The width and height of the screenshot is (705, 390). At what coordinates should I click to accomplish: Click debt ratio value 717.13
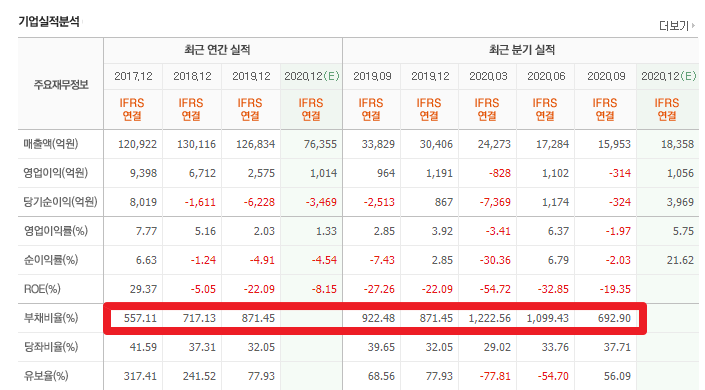click(199, 318)
